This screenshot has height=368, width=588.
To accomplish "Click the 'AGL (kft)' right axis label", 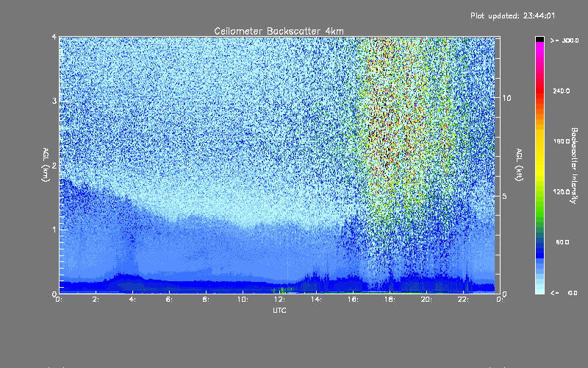I will coord(519,165).
